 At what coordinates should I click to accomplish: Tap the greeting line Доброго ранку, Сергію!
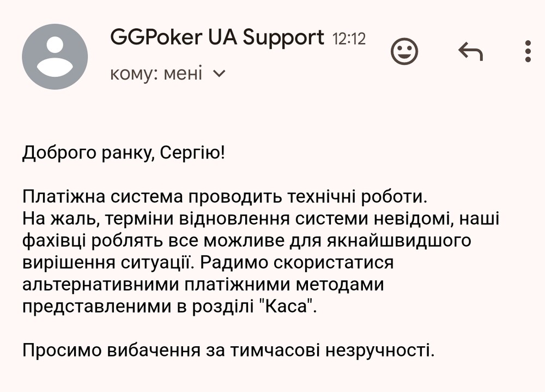[124, 153]
